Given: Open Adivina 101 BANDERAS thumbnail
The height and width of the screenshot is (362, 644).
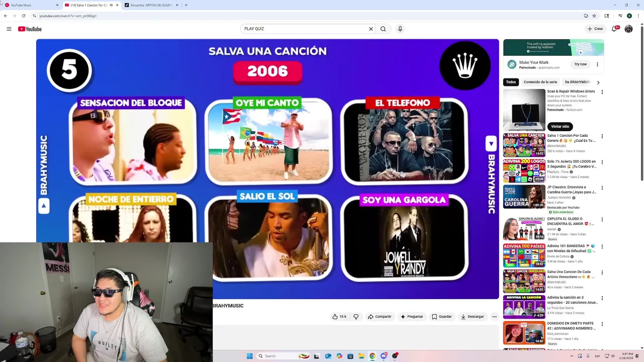Looking at the screenshot, I should pos(524,255).
